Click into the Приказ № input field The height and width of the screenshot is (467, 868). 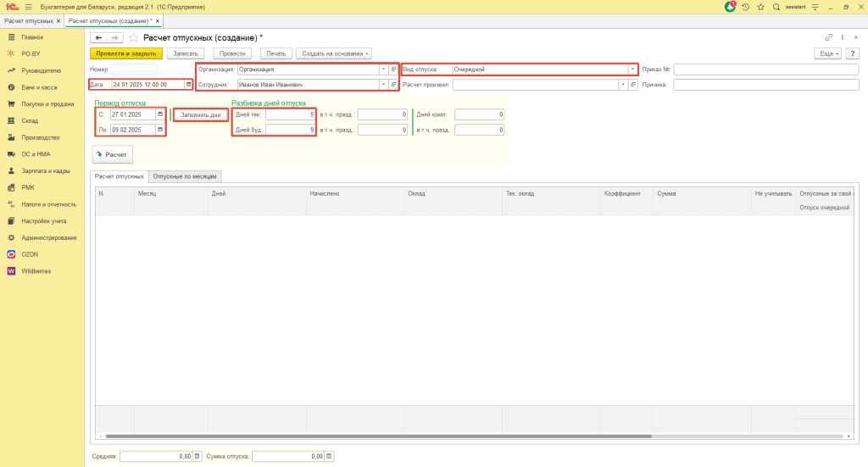coord(765,69)
